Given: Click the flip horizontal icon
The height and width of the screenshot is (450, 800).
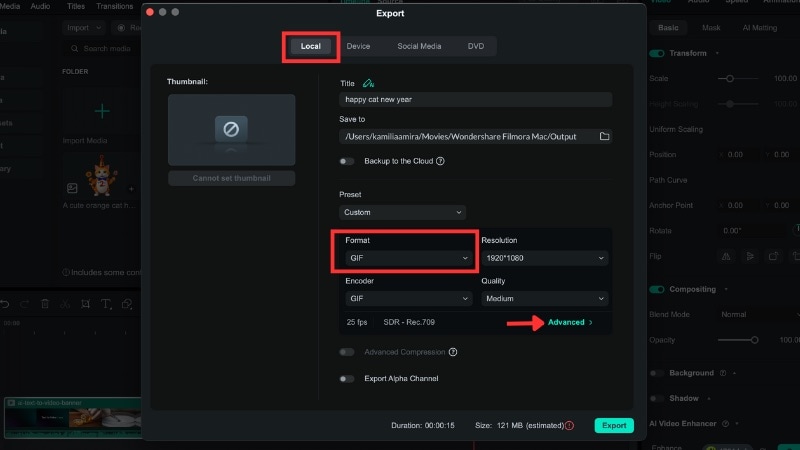Looking at the screenshot, I should click(x=726, y=256).
